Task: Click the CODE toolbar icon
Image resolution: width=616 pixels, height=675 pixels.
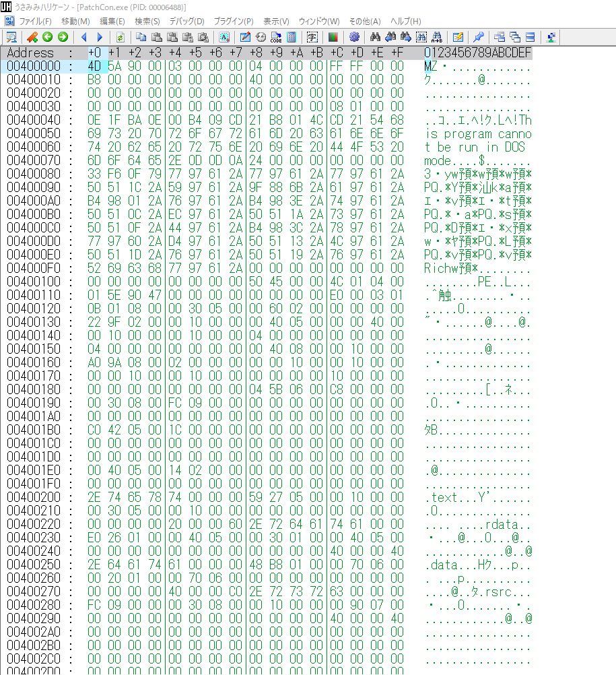Action: pos(276,38)
